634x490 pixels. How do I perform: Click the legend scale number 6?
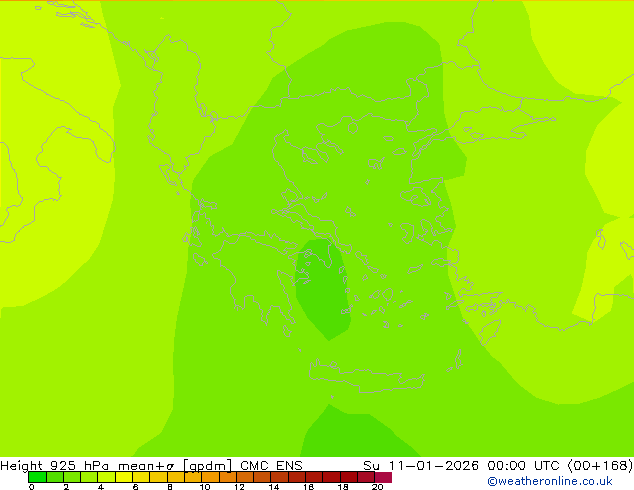pos(135,487)
